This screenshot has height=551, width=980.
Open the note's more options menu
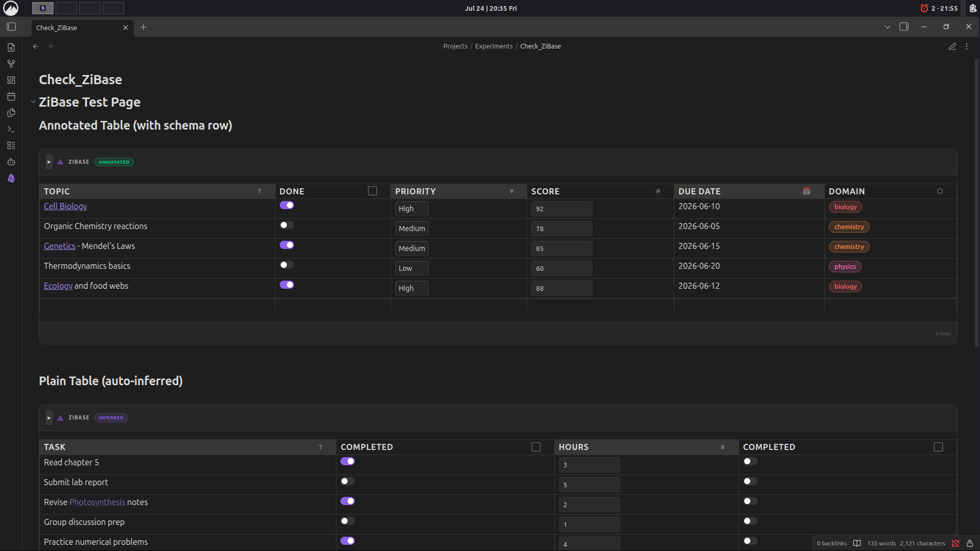967,46
